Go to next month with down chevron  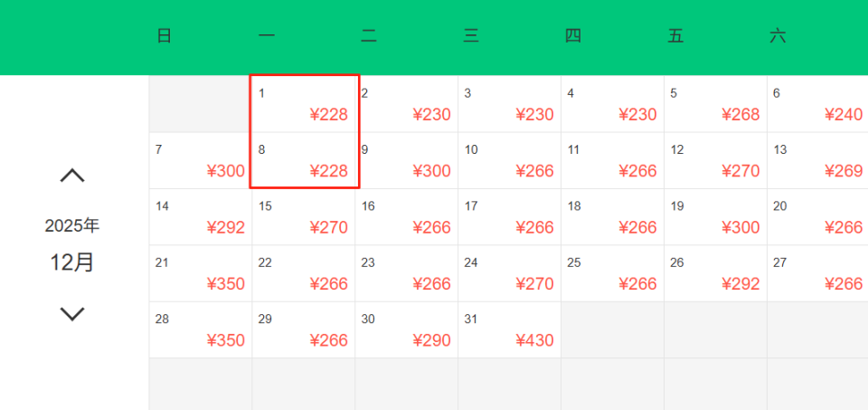(72, 314)
